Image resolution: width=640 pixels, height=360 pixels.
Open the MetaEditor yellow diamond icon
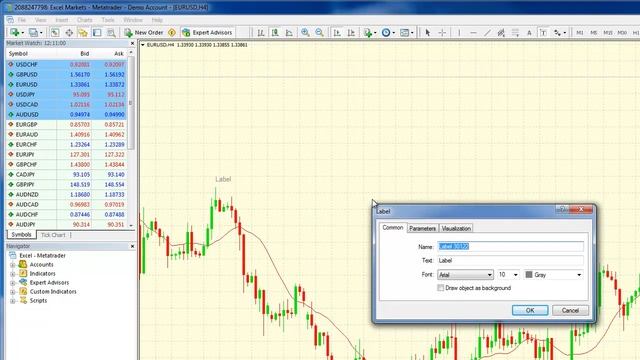click(x=172, y=33)
